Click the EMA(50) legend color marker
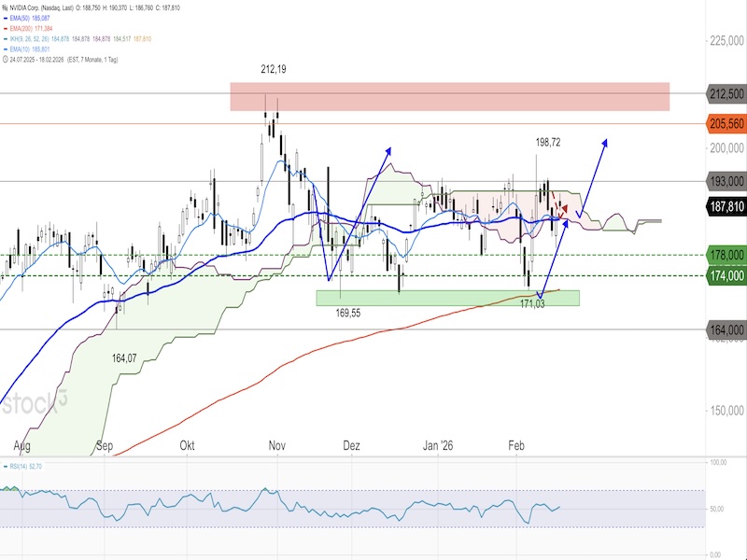Screen dimensions: 747x560 pyautogui.click(x=6, y=18)
